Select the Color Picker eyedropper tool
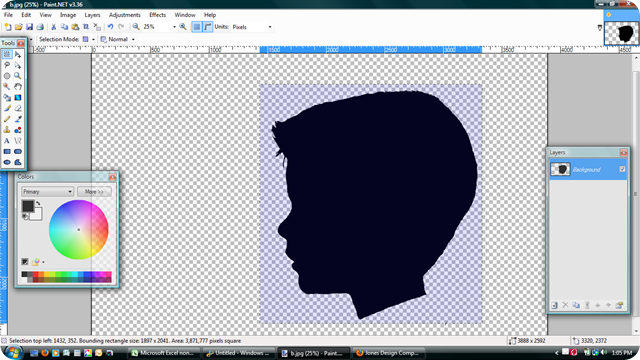 tap(18, 119)
